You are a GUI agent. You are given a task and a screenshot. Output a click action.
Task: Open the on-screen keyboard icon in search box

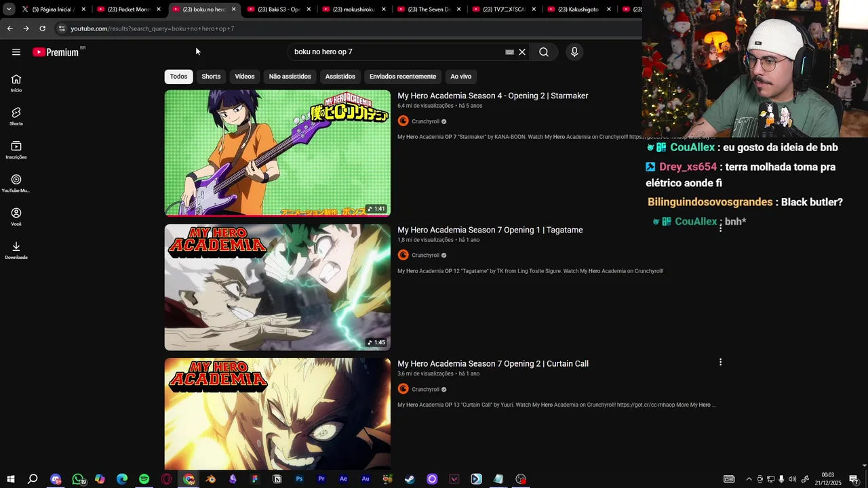510,52
